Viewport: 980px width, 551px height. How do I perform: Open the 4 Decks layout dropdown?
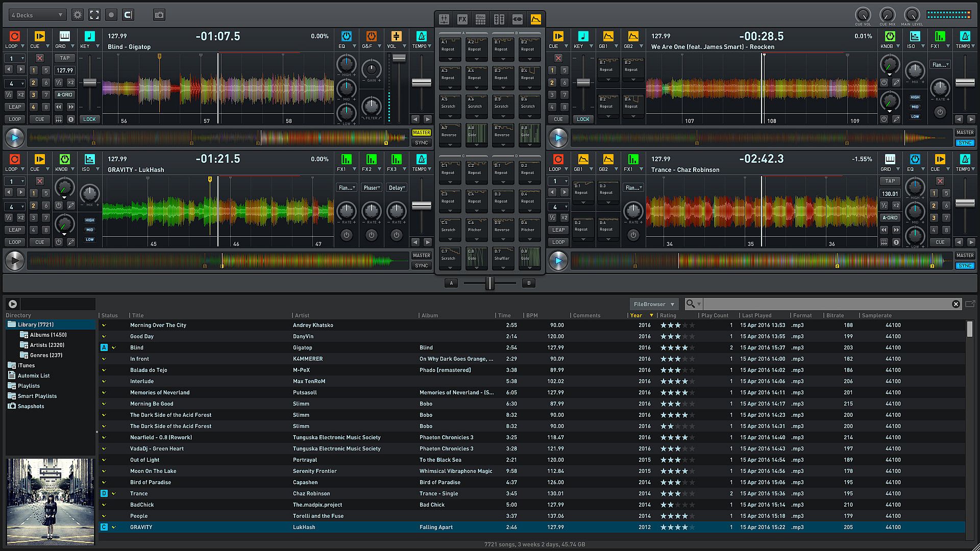37,15
